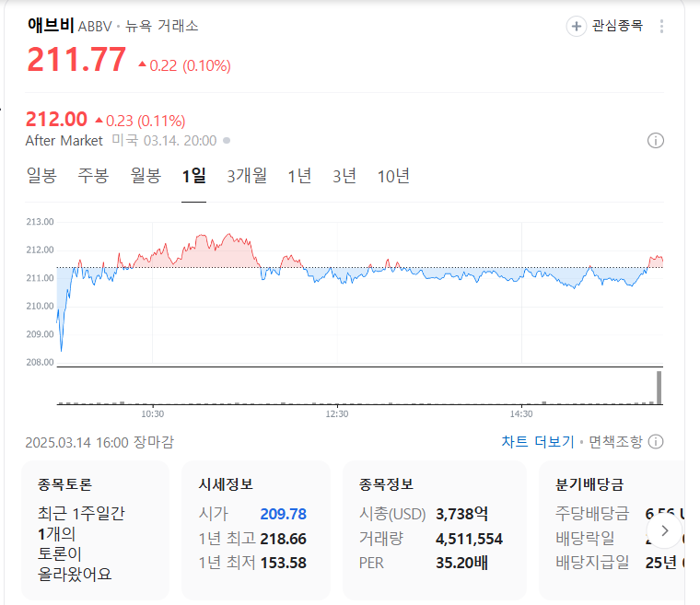Click the 212.00 price axis label
Image resolution: width=700 pixels, height=605 pixels.
click(x=40, y=250)
